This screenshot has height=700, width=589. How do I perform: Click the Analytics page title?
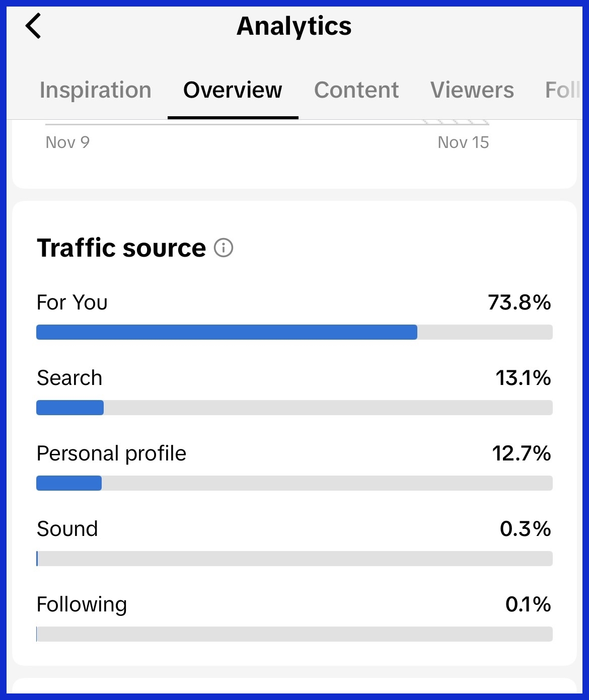[x=294, y=26]
